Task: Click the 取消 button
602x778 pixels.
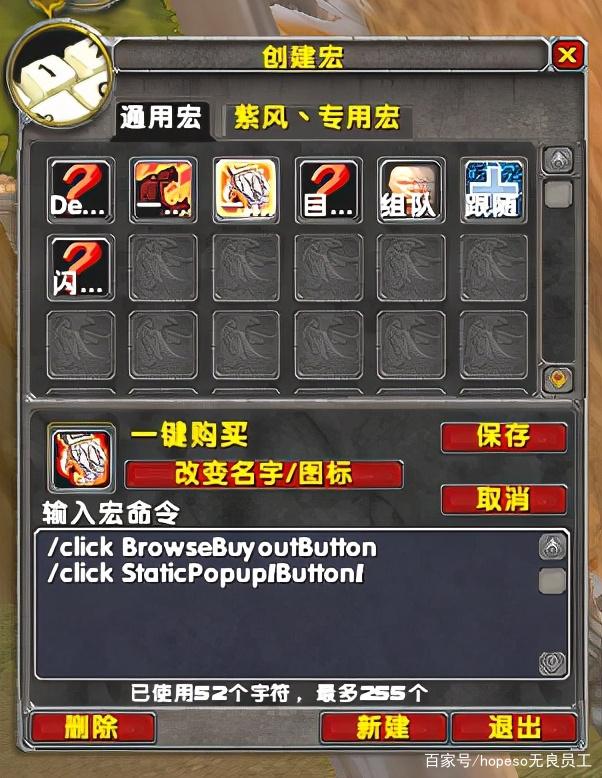Action: click(x=503, y=499)
